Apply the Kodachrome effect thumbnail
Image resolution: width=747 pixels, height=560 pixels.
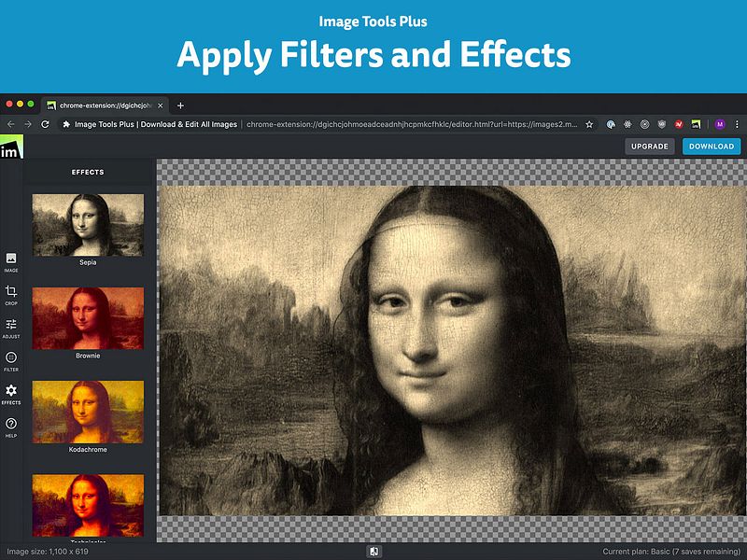(x=88, y=412)
